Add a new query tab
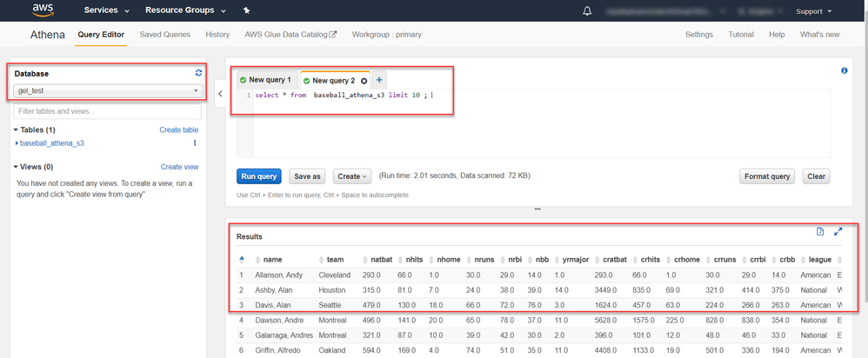The height and width of the screenshot is (358, 868). (379, 80)
